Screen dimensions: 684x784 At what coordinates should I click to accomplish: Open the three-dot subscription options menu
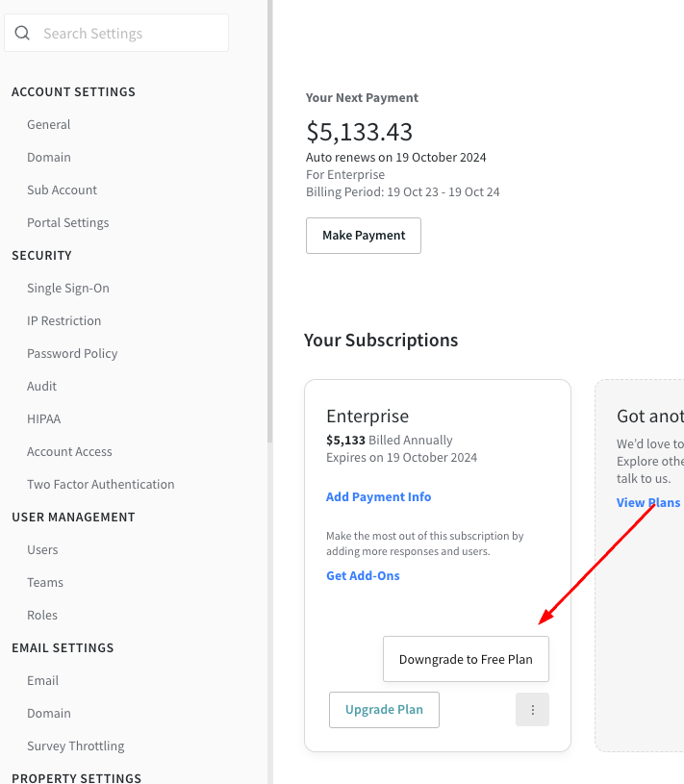[x=532, y=710]
